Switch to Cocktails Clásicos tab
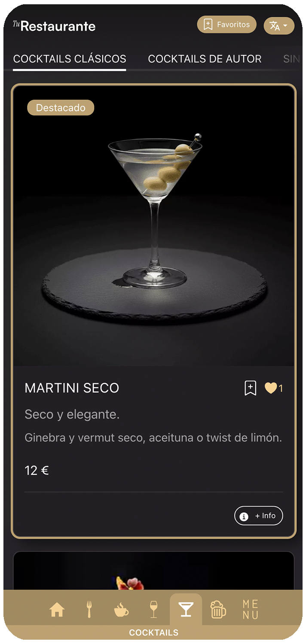Image resolution: width=306 pixels, height=644 pixels. pyautogui.click(x=70, y=59)
